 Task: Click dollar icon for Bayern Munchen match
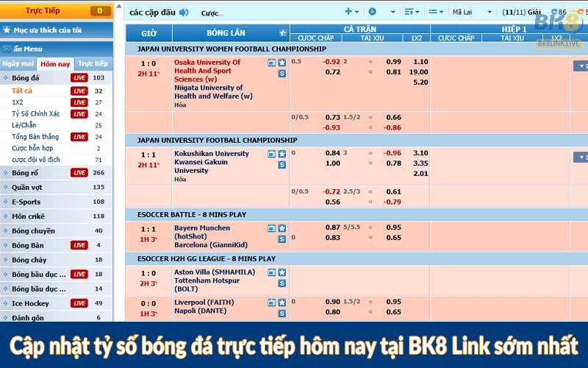pyautogui.click(x=282, y=238)
